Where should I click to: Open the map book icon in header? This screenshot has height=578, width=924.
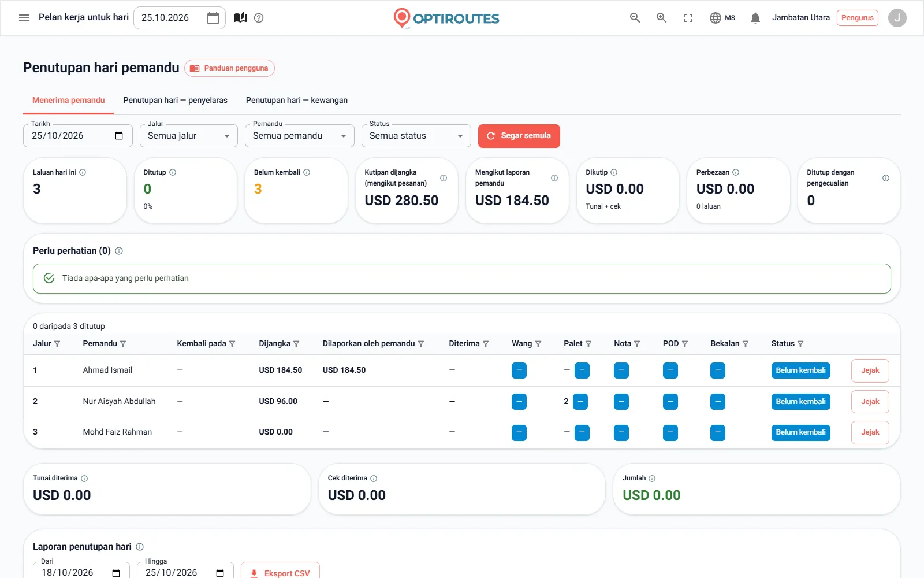[240, 18]
